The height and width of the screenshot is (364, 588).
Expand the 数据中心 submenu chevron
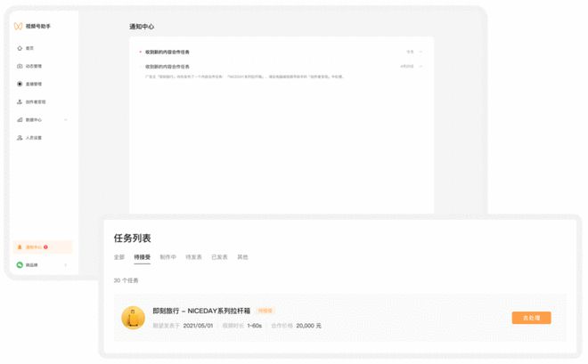pos(66,120)
